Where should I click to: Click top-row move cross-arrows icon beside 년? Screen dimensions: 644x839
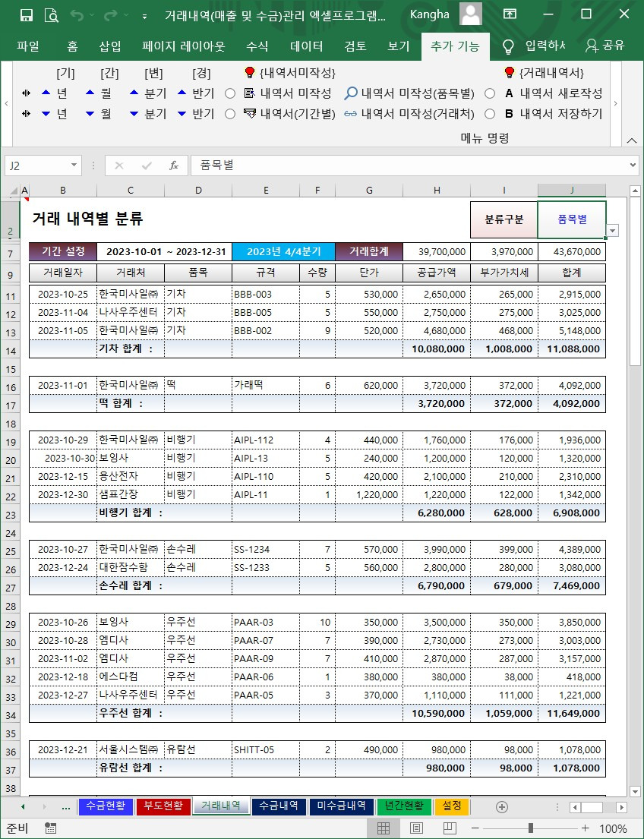(27, 93)
